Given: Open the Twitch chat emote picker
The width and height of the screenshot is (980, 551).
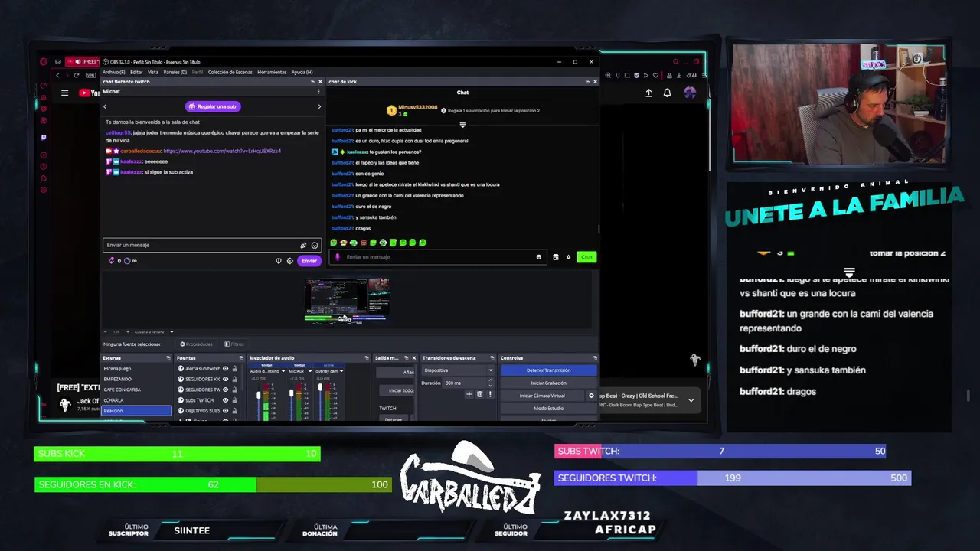Looking at the screenshot, I should [315, 245].
